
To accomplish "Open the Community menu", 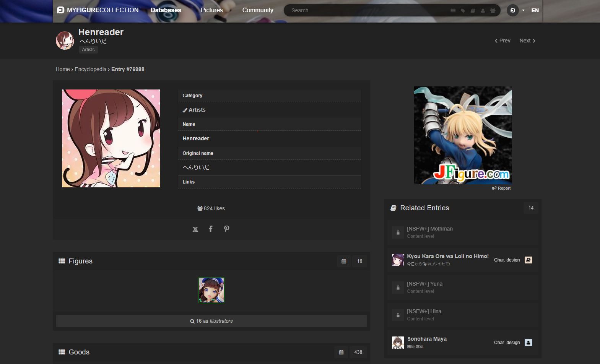I will coord(258,10).
